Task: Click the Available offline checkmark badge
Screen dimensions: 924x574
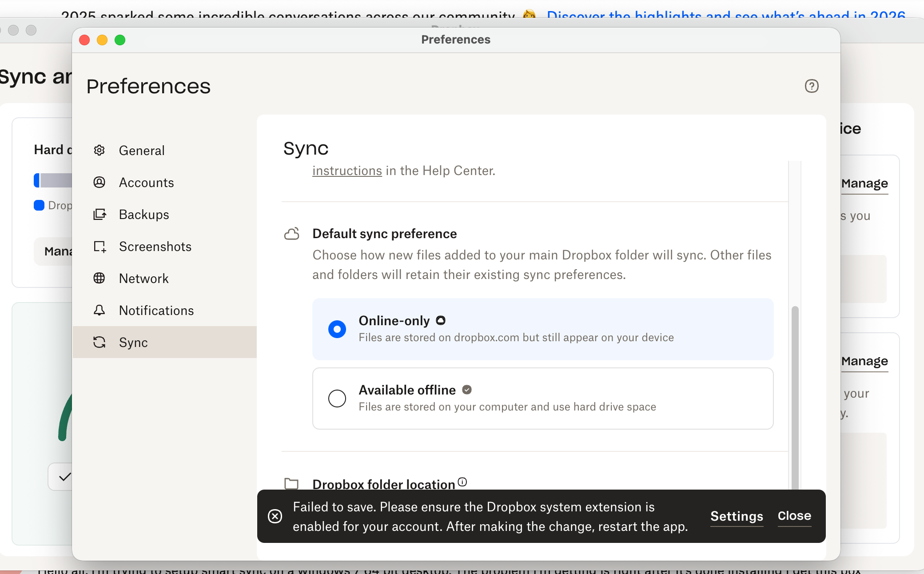Action: (x=466, y=390)
